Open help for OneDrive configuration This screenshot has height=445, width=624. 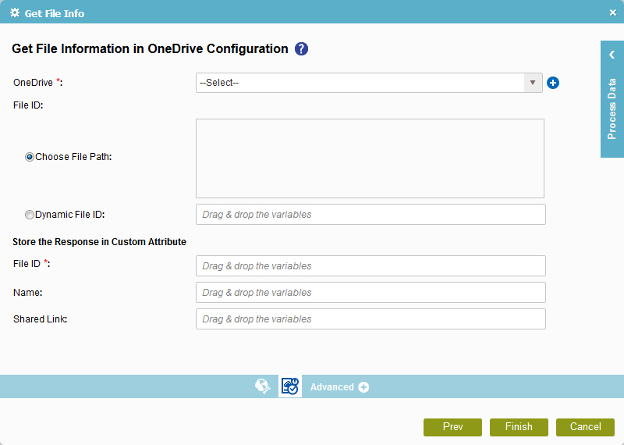coord(301,49)
